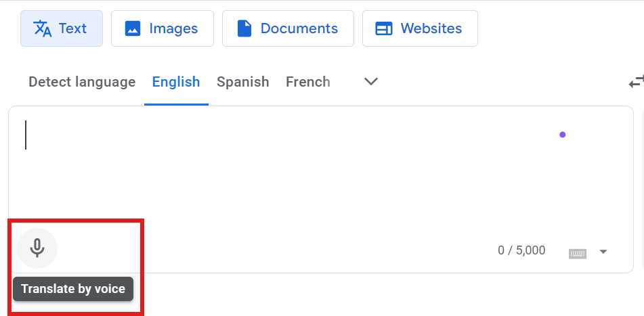This screenshot has height=316, width=644.
Task: Click the file icon on Documents button
Action: point(244,28)
